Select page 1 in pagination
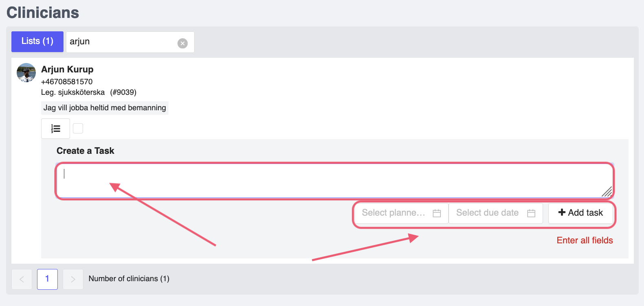 47,279
